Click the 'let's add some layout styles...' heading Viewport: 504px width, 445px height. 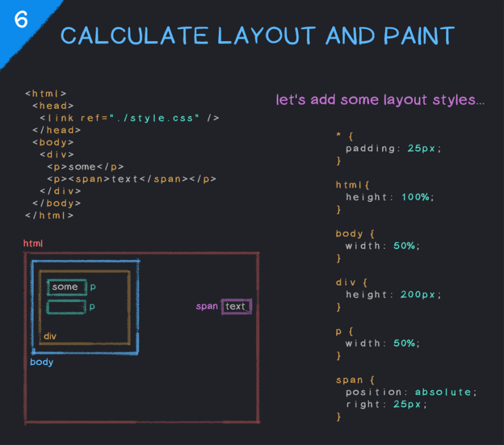point(380,100)
